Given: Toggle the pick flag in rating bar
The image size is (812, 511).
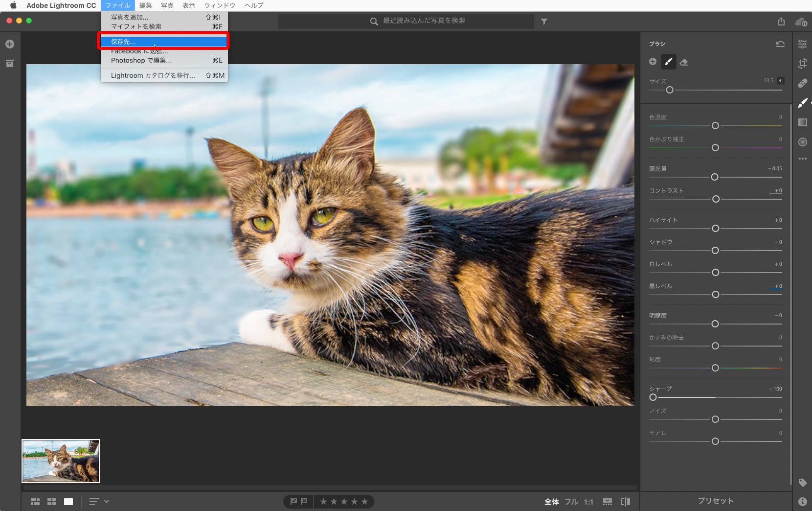Looking at the screenshot, I should [x=293, y=501].
